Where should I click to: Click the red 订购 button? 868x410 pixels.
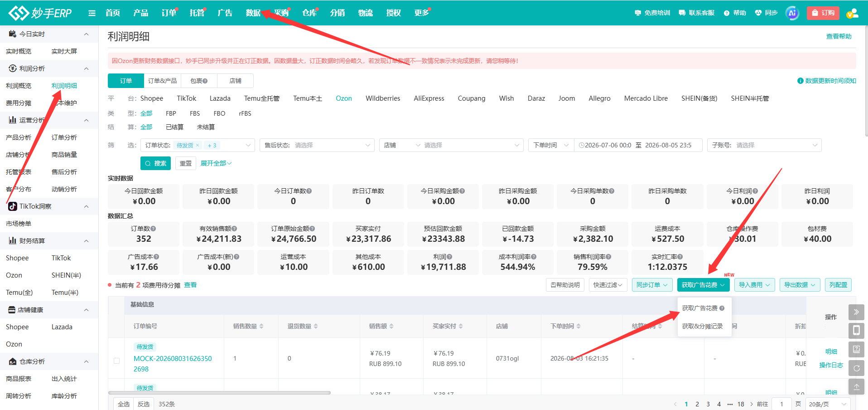(823, 13)
